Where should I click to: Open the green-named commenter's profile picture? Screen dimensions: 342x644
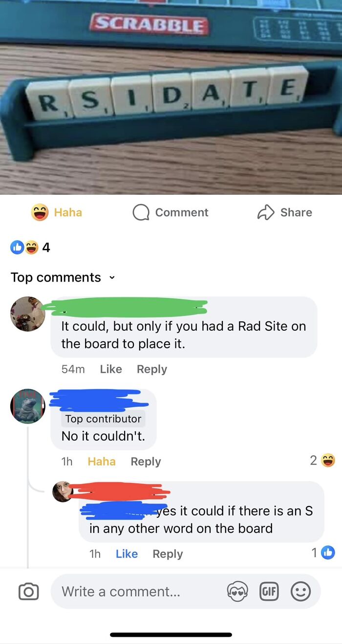tap(28, 314)
